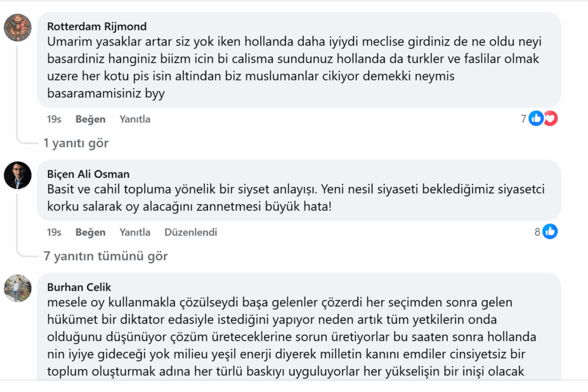This screenshot has height=392, width=588.
Task: Expand "1 yanıtı gör" reply thread
Action: (76, 143)
